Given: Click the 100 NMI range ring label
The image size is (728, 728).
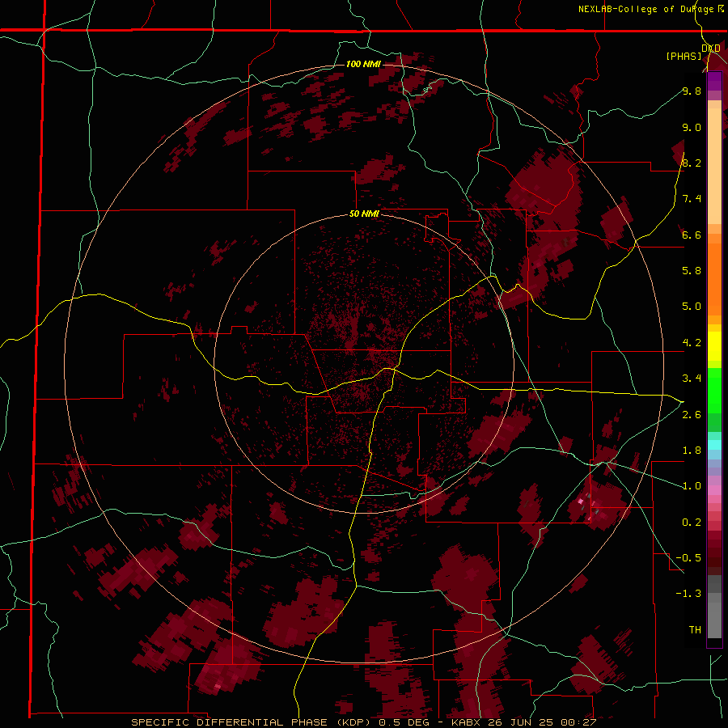Looking at the screenshot, I should point(363,64).
